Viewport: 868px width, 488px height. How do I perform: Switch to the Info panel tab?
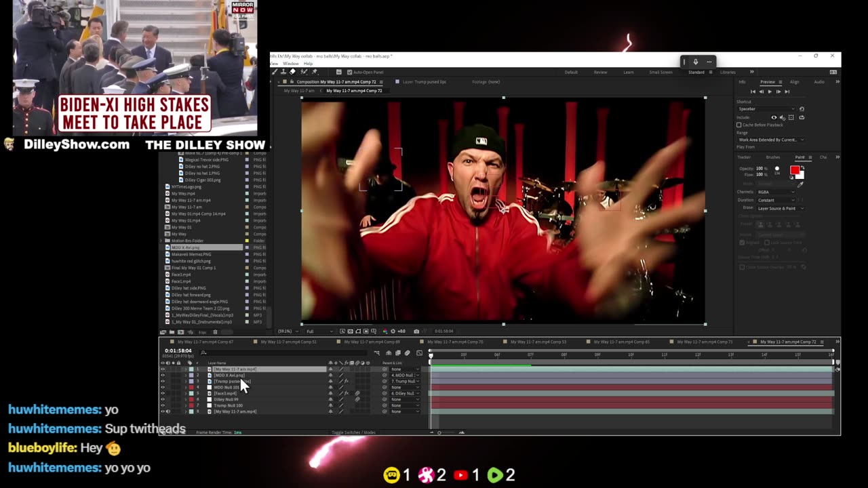coord(742,82)
